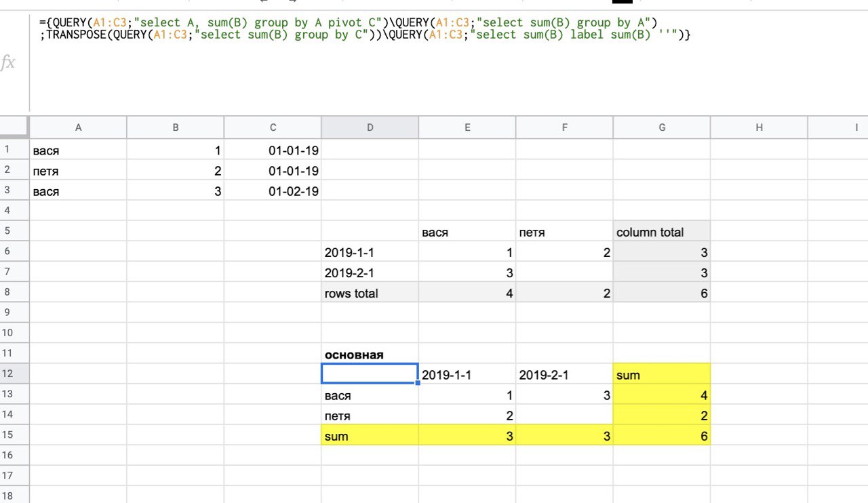This screenshot has height=503, width=868.
Task: Click the select-all corner box
Action: (x=14, y=127)
